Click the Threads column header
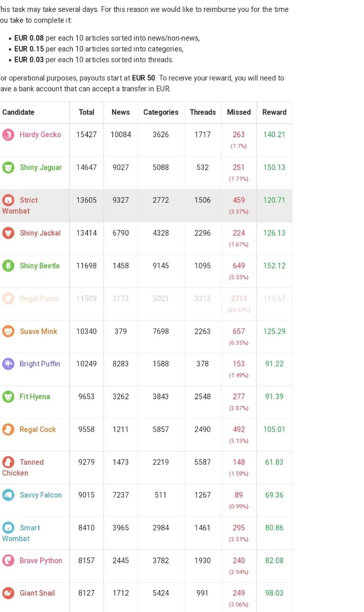The width and height of the screenshot is (364, 612). [203, 112]
